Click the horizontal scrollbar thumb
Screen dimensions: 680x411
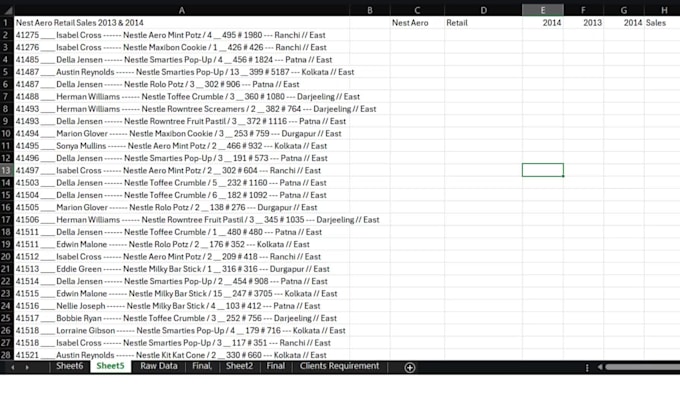(x=643, y=367)
